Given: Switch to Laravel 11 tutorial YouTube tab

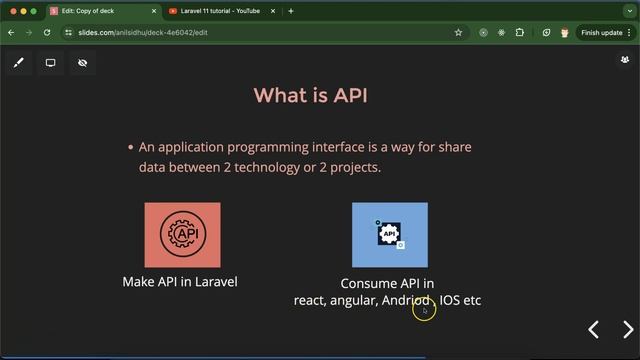Looking at the screenshot, I should click(x=220, y=11).
